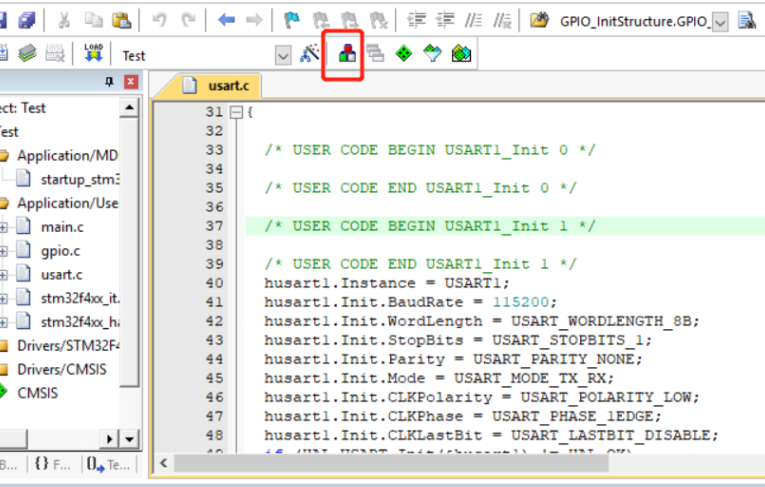Expand the gpio.c tree node
765x487 pixels.
pos(3,251)
